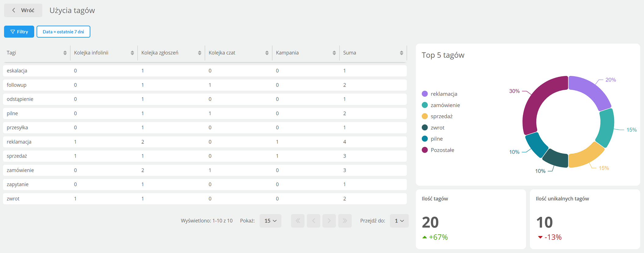Open the Pokaż rows-per-page dropdown

[270, 221]
